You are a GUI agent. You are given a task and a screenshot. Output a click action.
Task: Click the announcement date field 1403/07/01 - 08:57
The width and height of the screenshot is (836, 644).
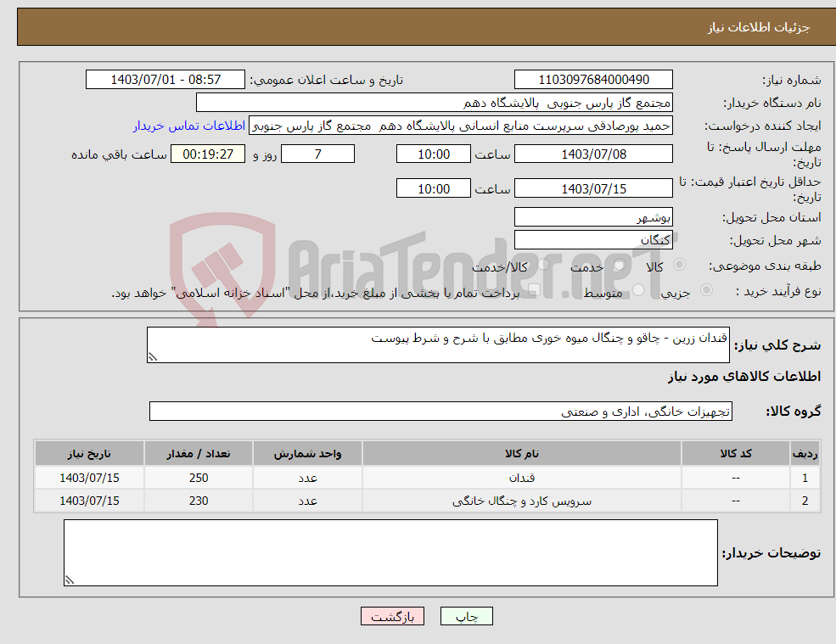pos(166,80)
